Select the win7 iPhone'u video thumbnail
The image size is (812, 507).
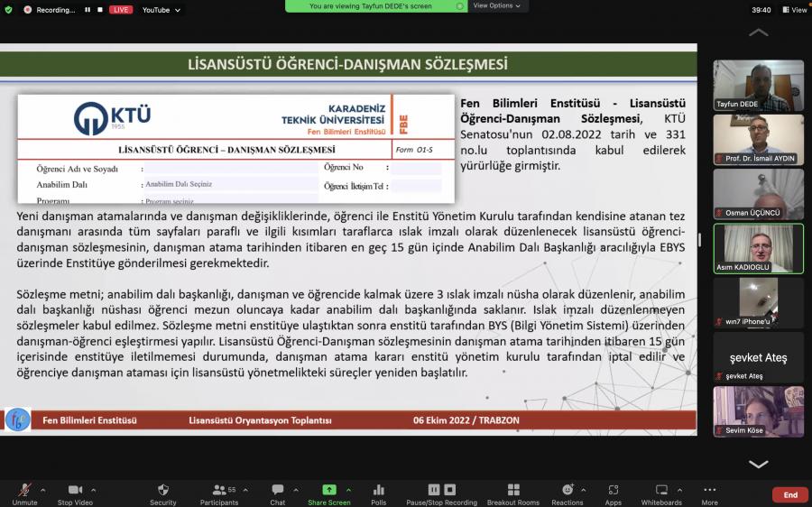pos(758,303)
